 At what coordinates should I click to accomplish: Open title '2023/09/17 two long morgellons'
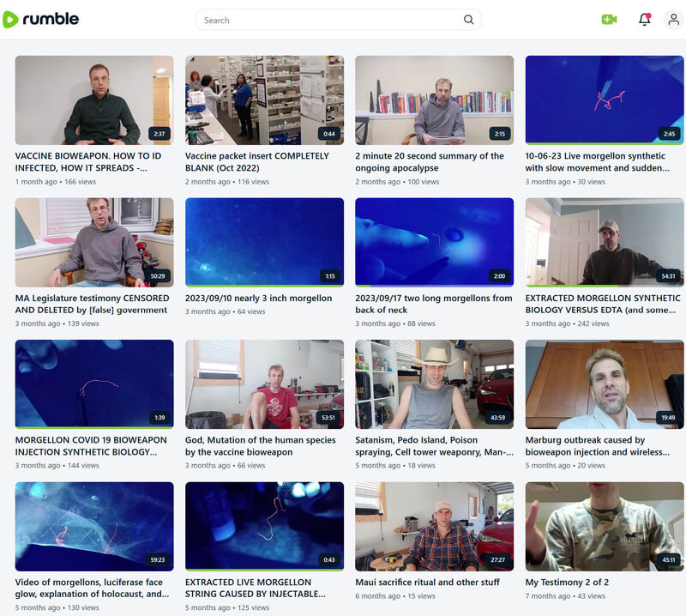click(x=434, y=304)
